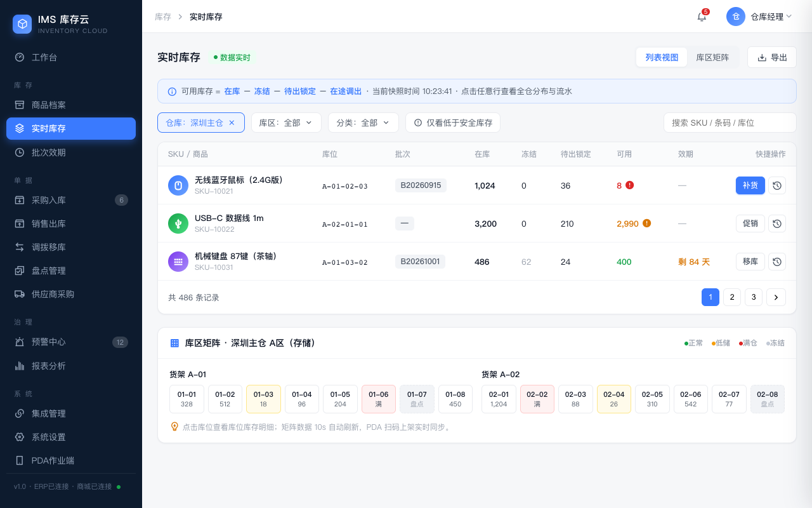Image resolution: width=812 pixels, height=508 pixels.
Task: Open 预警中心 in the sidebar
Action: pos(71,342)
